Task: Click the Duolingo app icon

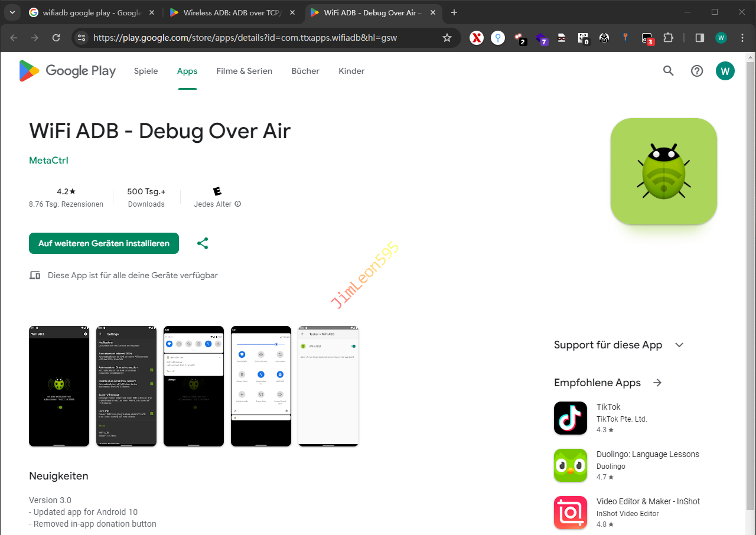Action: [x=570, y=465]
